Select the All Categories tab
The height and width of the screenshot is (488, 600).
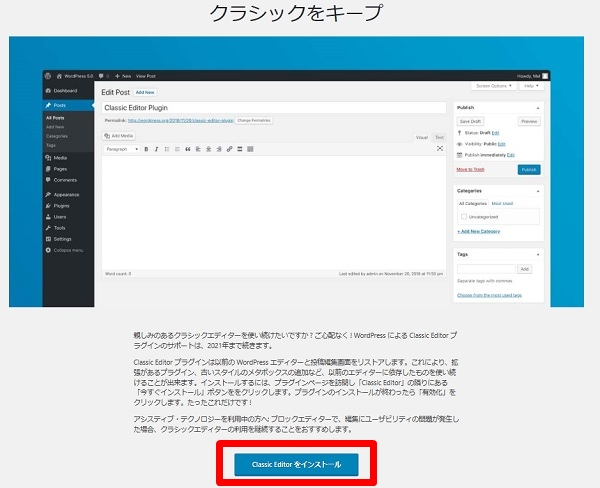point(473,203)
